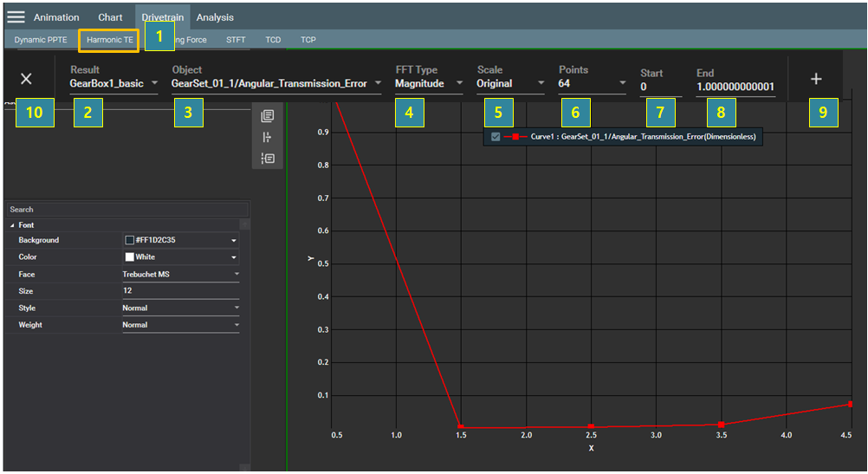
Task: Open the hamburger main menu
Action: [x=16, y=16]
